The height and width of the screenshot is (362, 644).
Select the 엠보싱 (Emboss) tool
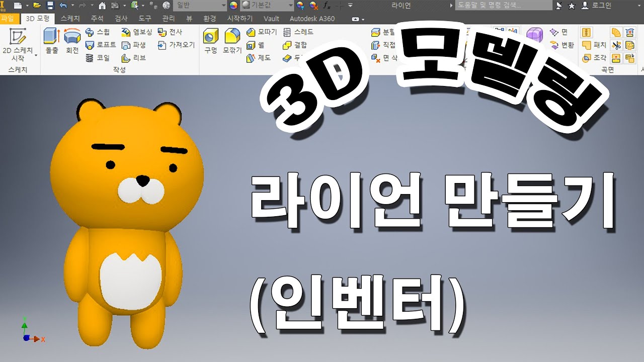coord(136,32)
